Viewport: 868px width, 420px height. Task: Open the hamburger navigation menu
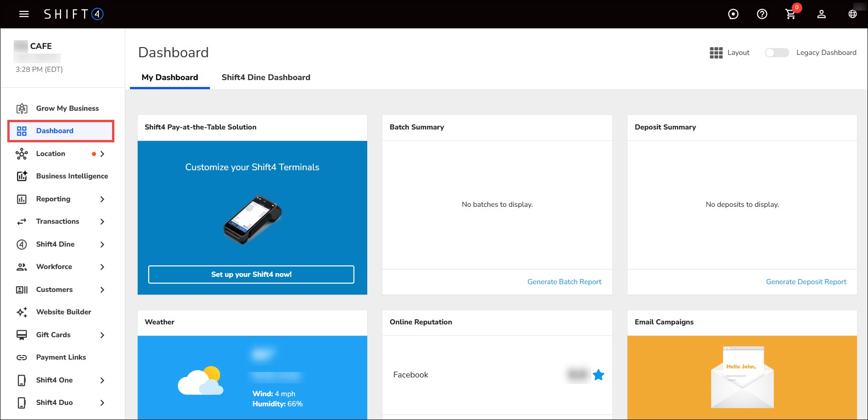coord(24,14)
